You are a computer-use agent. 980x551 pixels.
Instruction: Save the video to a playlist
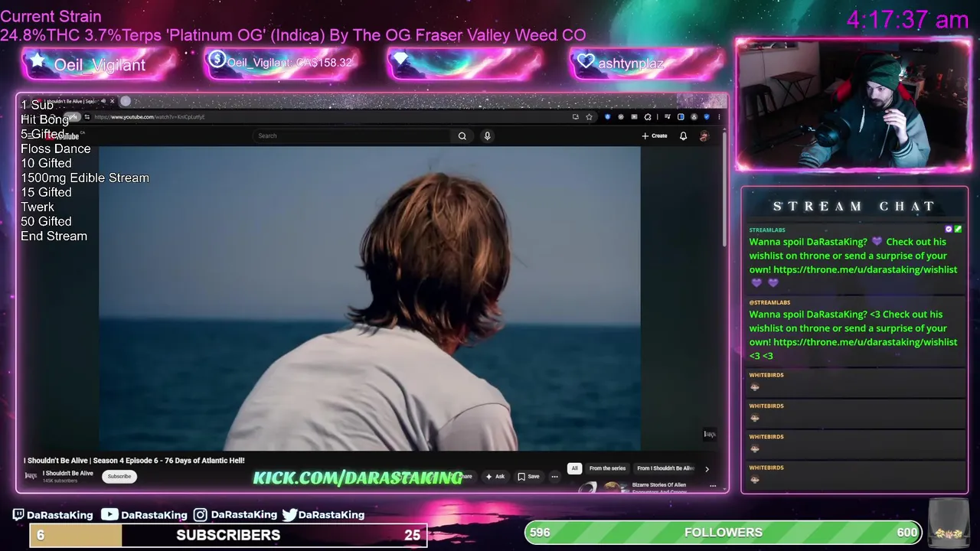[x=528, y=477]
